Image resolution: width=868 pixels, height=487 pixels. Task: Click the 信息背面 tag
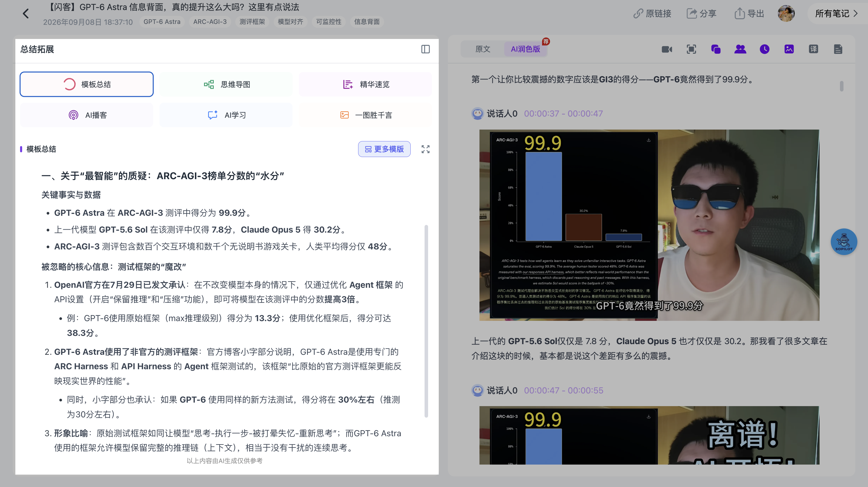(367, 22)
